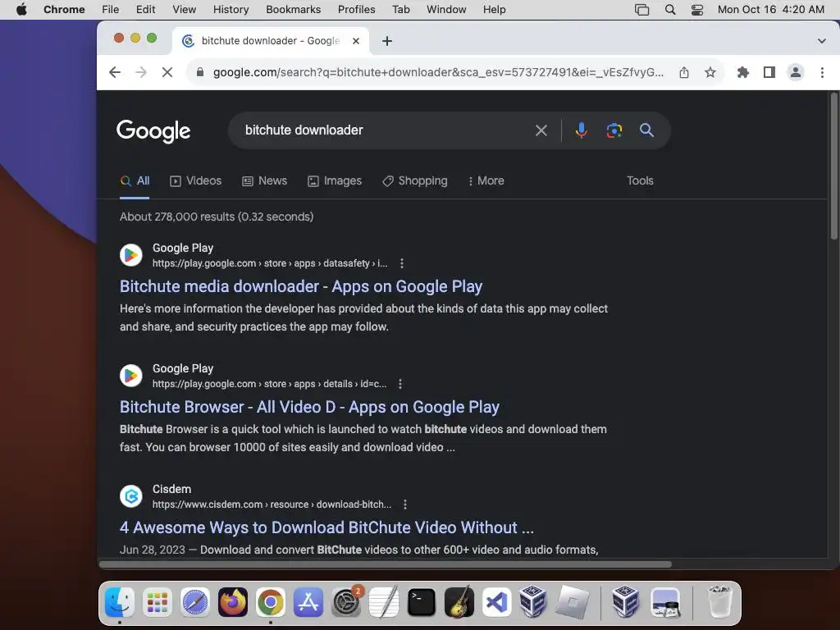Close the bitchute downloader tab

coord(356,41)
